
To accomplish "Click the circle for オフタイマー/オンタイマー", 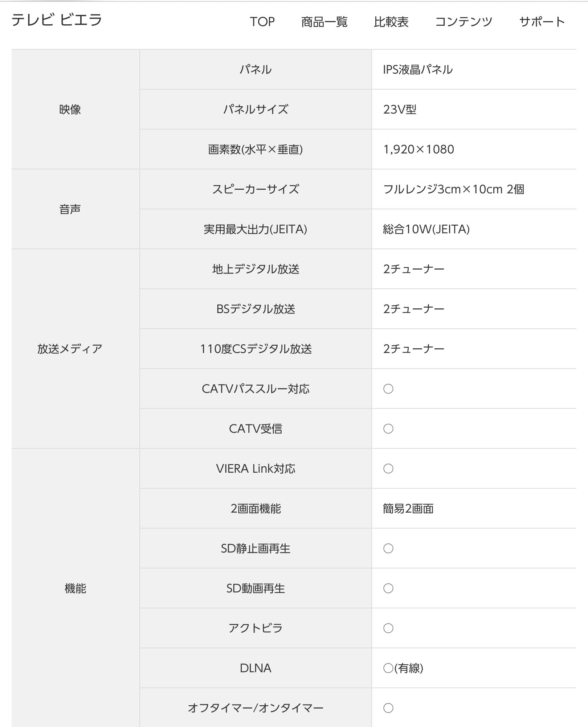I will (x=388, y=708).
